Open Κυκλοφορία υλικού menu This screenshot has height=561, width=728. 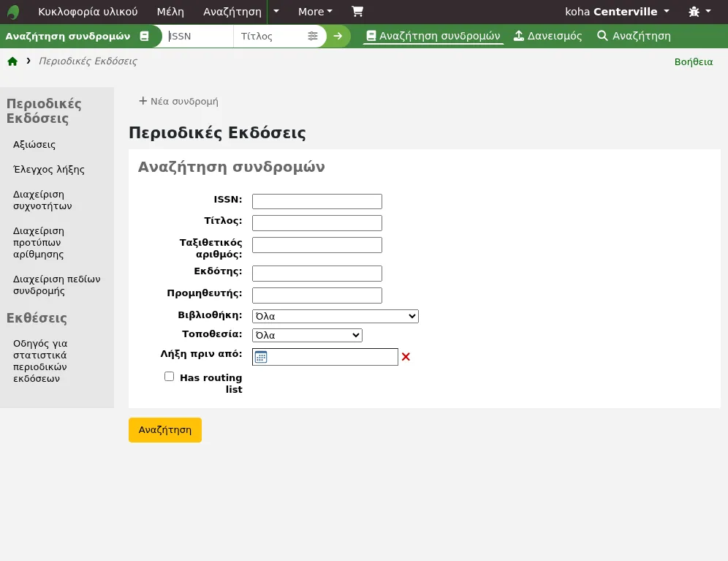pos(88,12)
